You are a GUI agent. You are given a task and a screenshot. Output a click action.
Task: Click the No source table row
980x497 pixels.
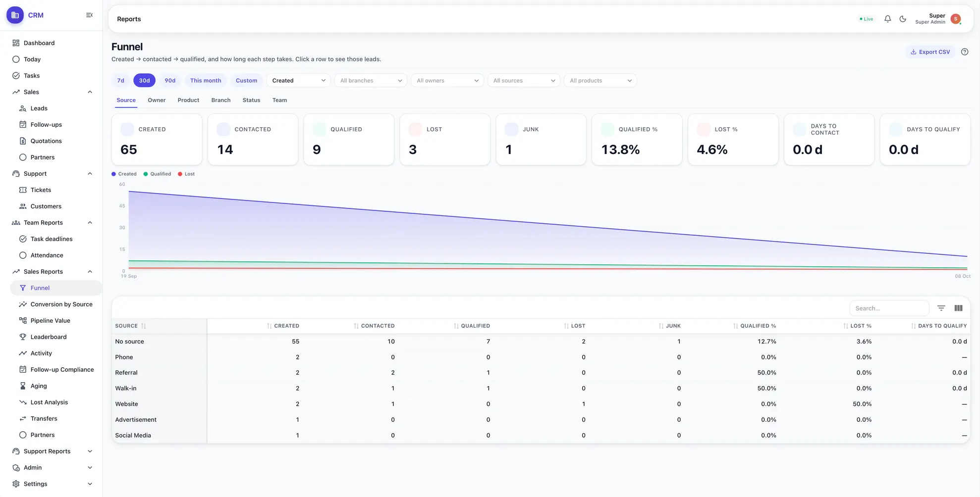click(x=541, y=342)
